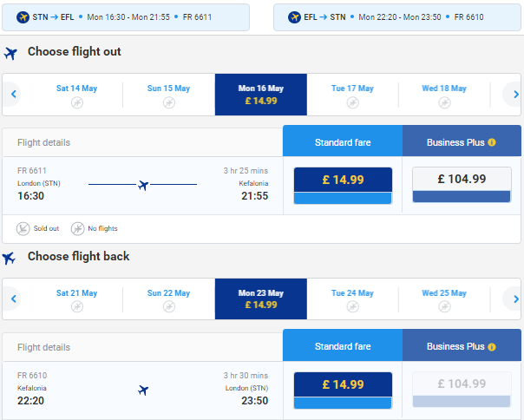
Task: Switch outbound date to Tue 17 May
Action: (x=352, y=95)
